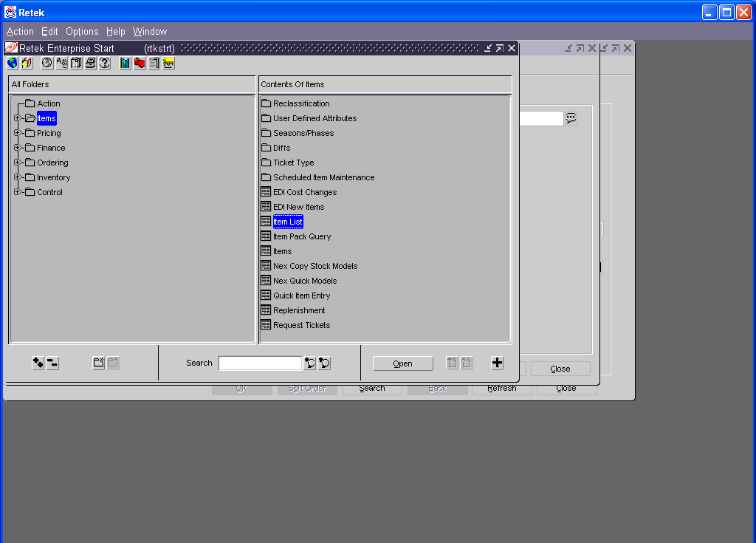Open the Edit menu
Screen dimensions: 756x543
tap(49, 31)
